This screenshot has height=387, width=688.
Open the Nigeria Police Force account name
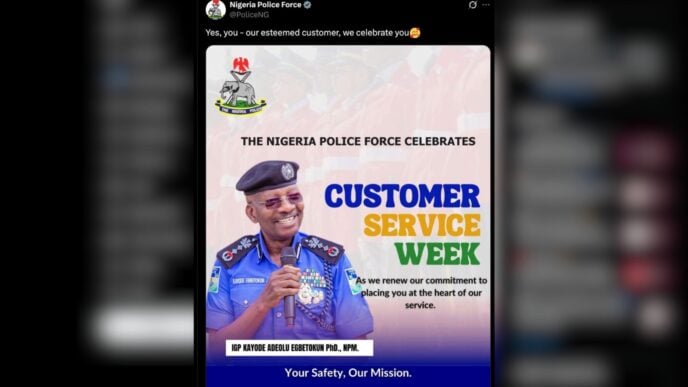(x=265, y=5)
